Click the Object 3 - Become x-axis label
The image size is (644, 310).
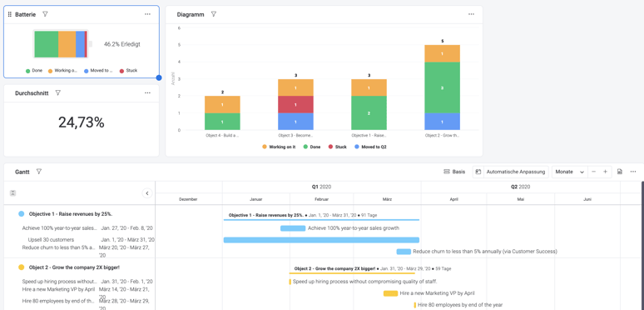pos(295,135)
